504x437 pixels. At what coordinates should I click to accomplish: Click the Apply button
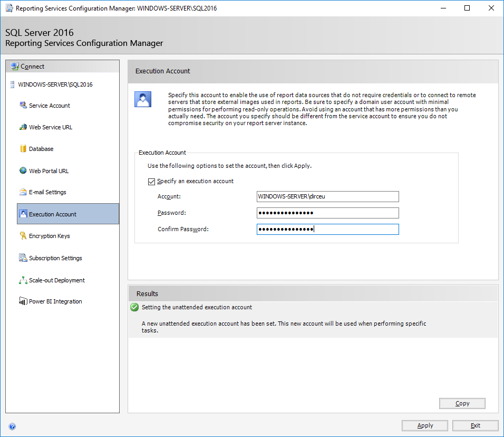click(x=424, y=425)
